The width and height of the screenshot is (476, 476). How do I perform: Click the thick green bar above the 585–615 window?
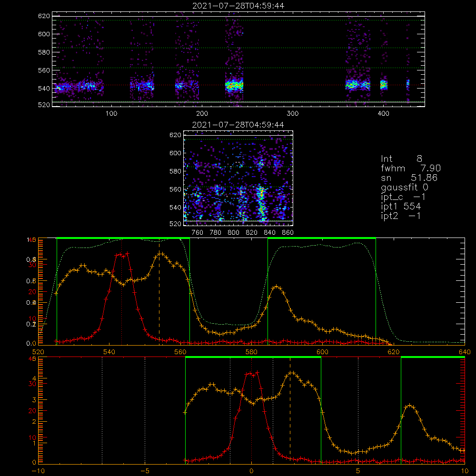322,238
